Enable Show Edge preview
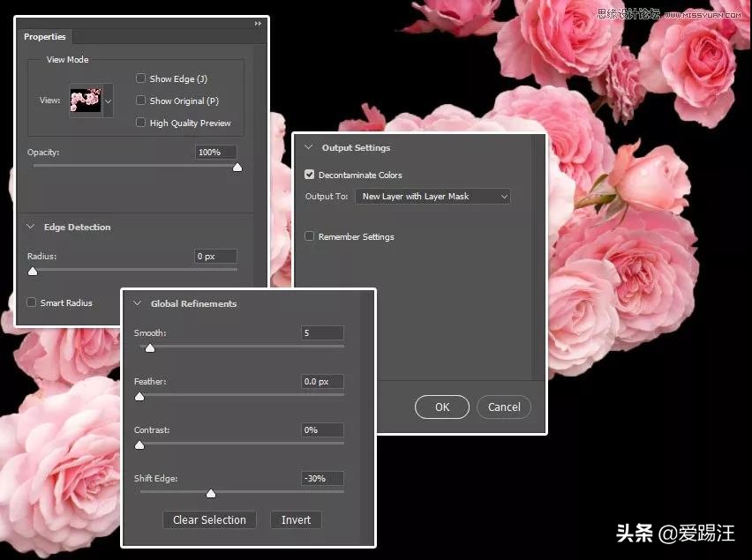Screen dimensions: 752x560 coord(140,78)
